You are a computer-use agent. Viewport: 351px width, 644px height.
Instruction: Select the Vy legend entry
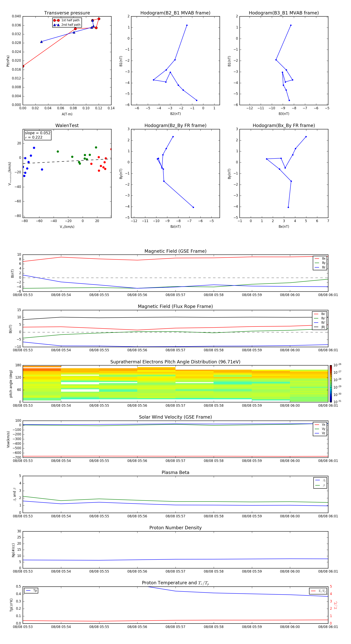[320, 429]
